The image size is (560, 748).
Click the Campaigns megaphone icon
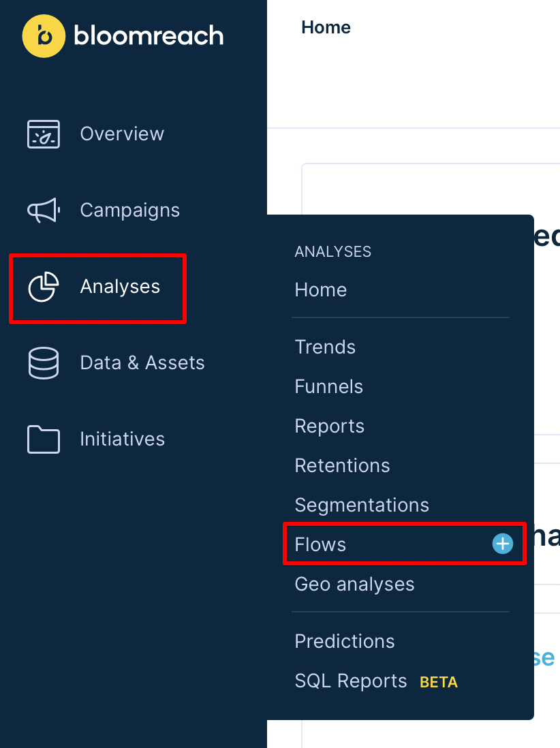point(44,211)
